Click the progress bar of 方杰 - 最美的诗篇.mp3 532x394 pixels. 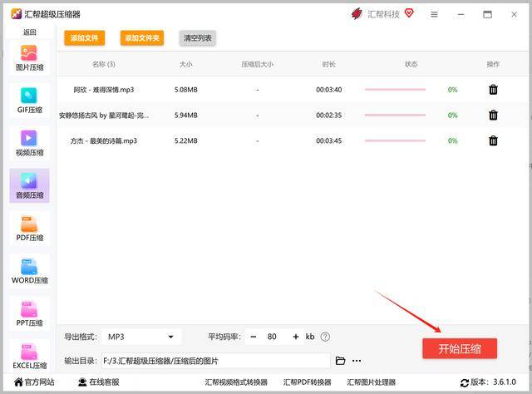pyautogui.click(x=395, y=140)
